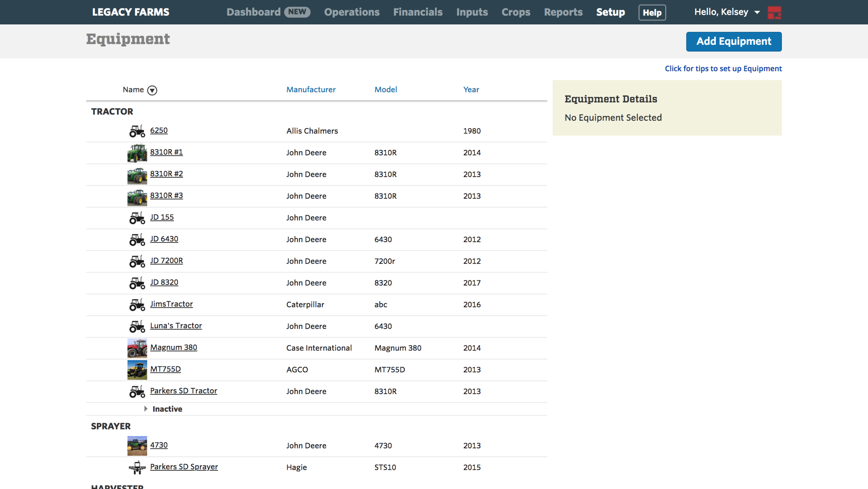The height and width of the screenshot is (489, 868).
Task: Select the 4730 sprayer link
Action: (x=159, y=445)
